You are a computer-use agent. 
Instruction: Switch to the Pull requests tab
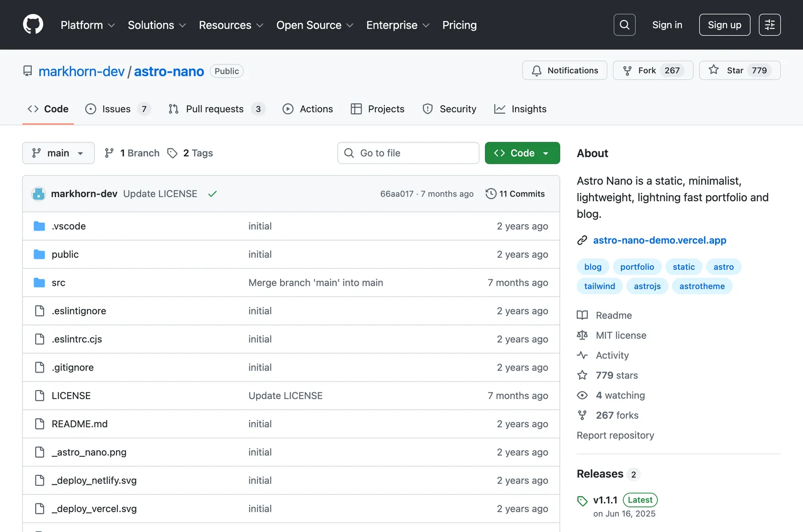coord(217,109)
